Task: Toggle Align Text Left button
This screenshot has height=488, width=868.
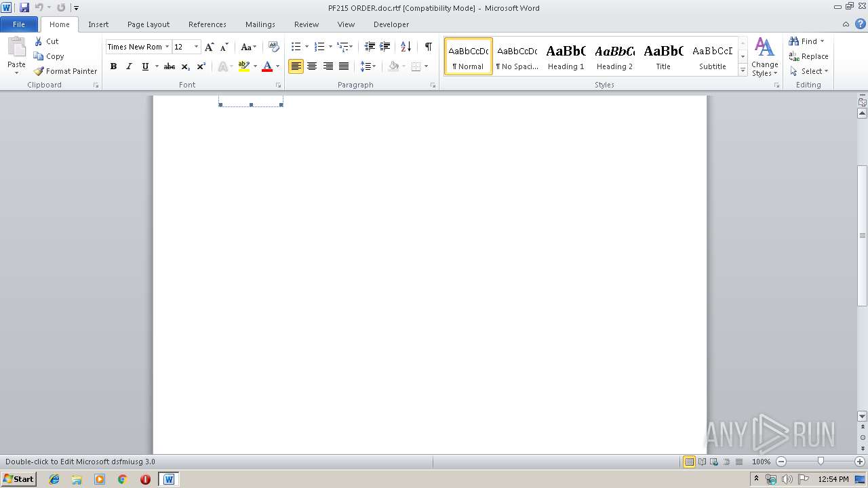Action: (x=296, y=66)
